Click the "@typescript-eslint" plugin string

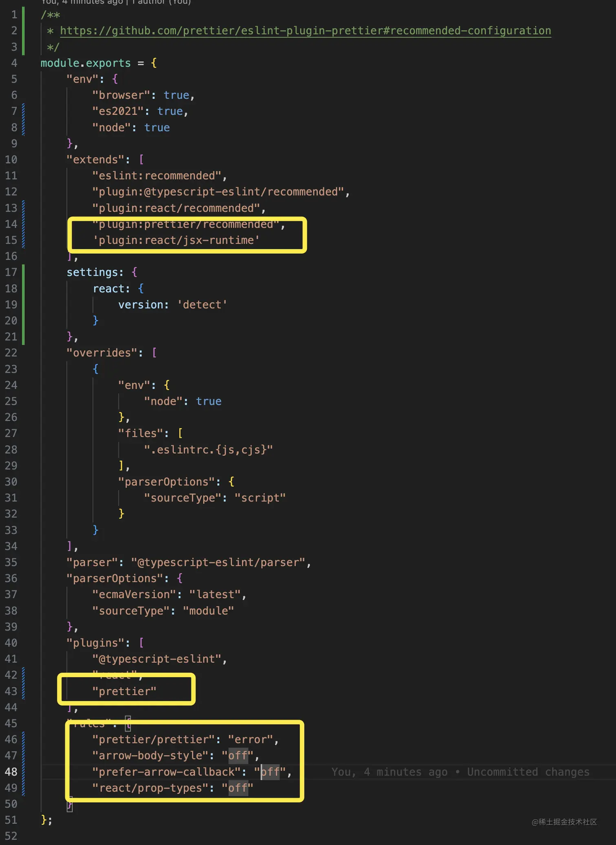(x=157, y=659)
